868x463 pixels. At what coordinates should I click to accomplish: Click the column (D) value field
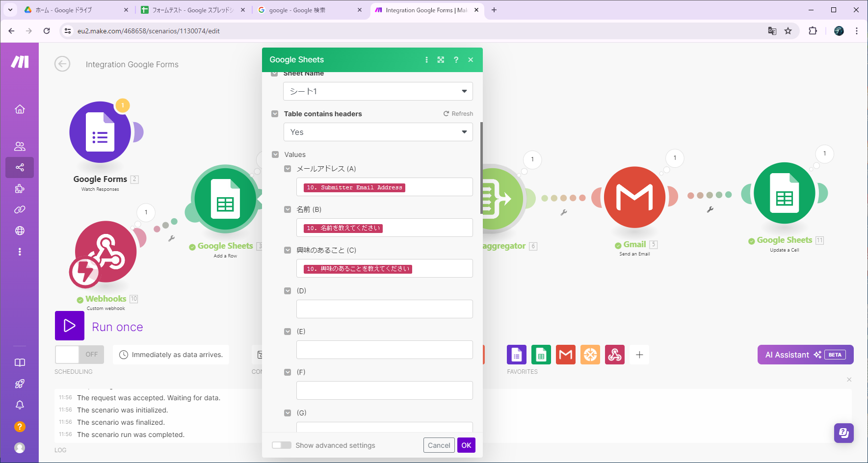384,309
